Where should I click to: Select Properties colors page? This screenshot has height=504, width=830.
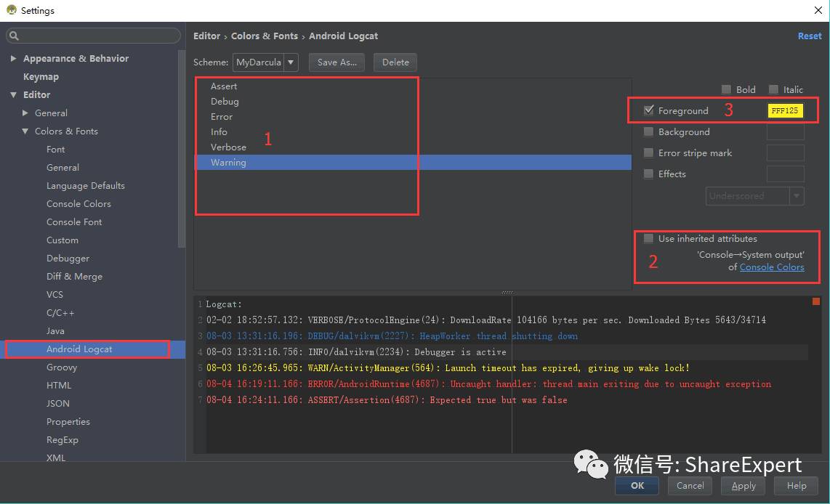click(68, 421)
